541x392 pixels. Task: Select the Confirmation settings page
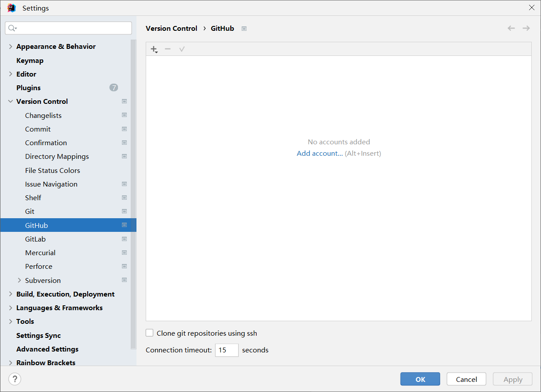[x=46, y=143]
